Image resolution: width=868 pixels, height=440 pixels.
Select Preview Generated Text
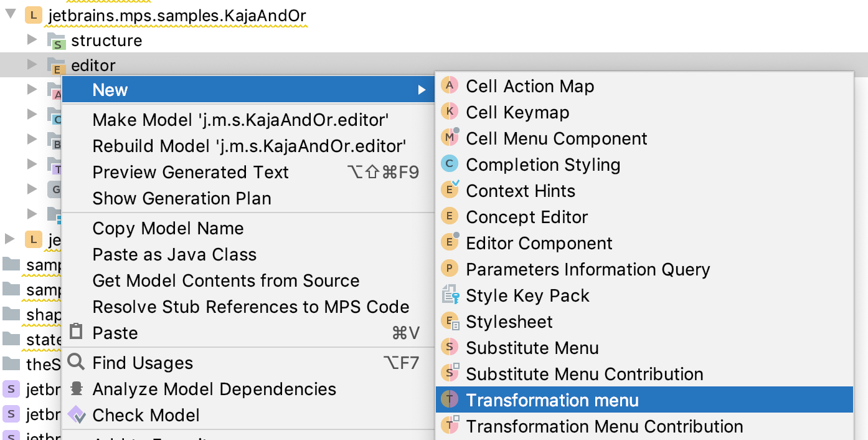click(x=191, y=172)
